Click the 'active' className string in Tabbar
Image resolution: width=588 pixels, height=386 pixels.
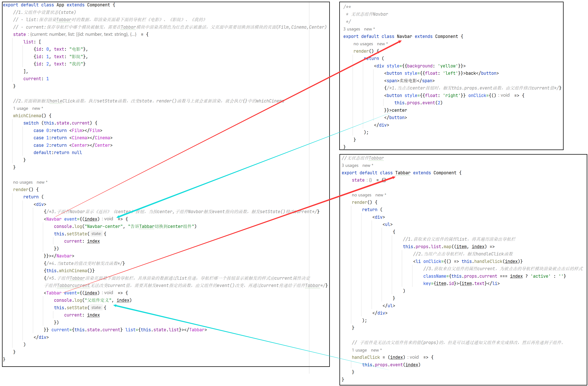(x=540, y=276)
